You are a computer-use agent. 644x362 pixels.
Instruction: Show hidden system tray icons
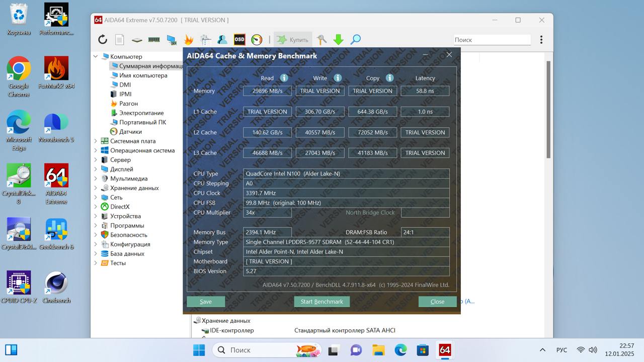[542, 350]
